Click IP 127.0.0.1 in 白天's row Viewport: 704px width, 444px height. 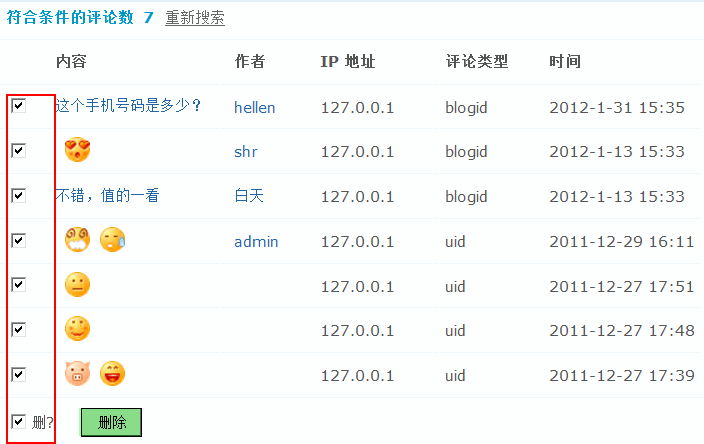357,197
